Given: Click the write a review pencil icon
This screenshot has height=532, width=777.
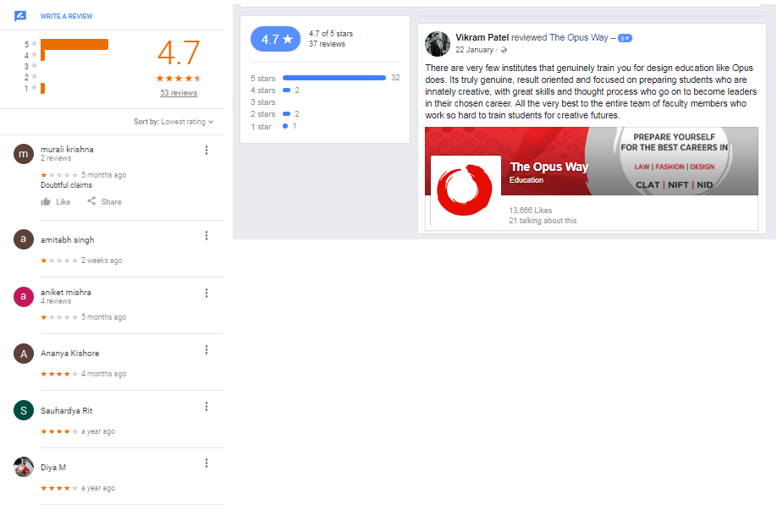Looking at the screenshot, I should pyautogui.click(x=20, y=16).
